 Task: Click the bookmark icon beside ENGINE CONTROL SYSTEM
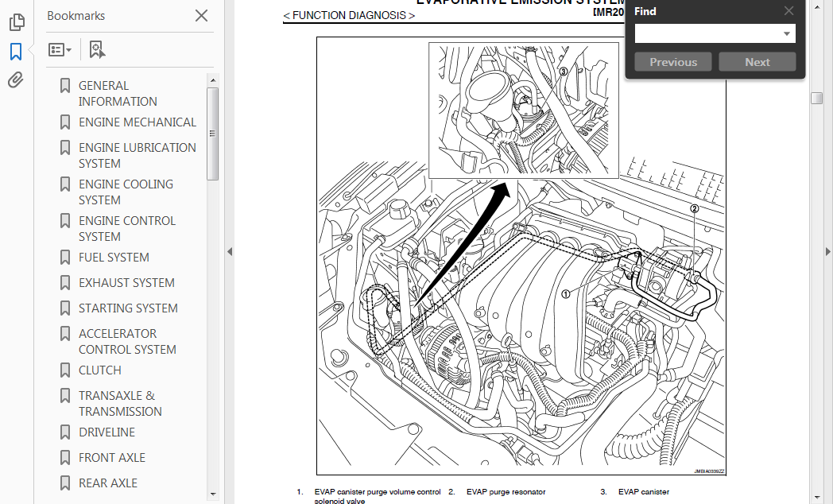[65, 221]
